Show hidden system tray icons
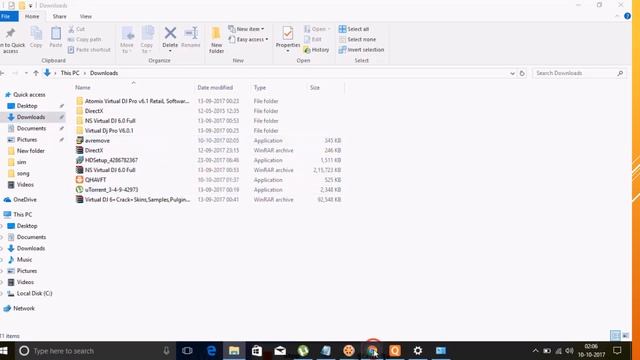The width and height of the screenshot is (640, 360). [x=536, y=351]
